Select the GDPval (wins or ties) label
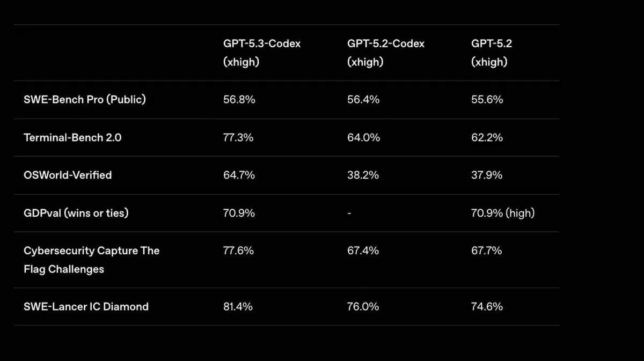 [x=76, y=213]
